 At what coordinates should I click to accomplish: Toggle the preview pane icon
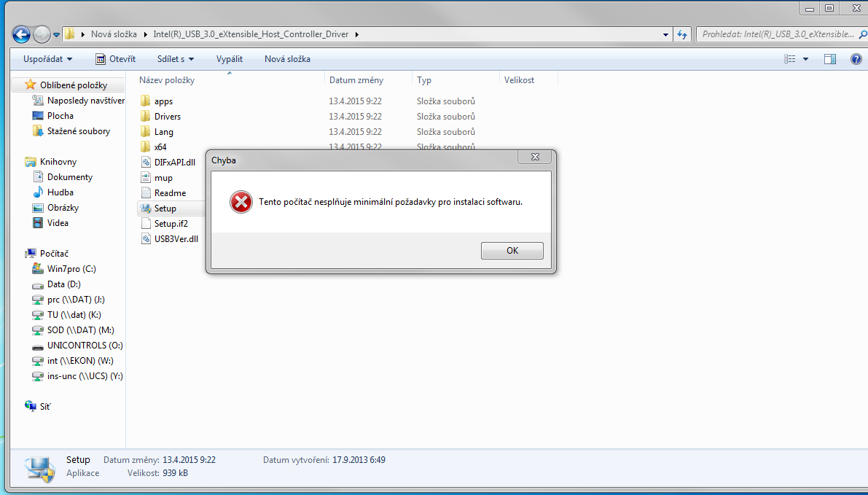point(830,59)
